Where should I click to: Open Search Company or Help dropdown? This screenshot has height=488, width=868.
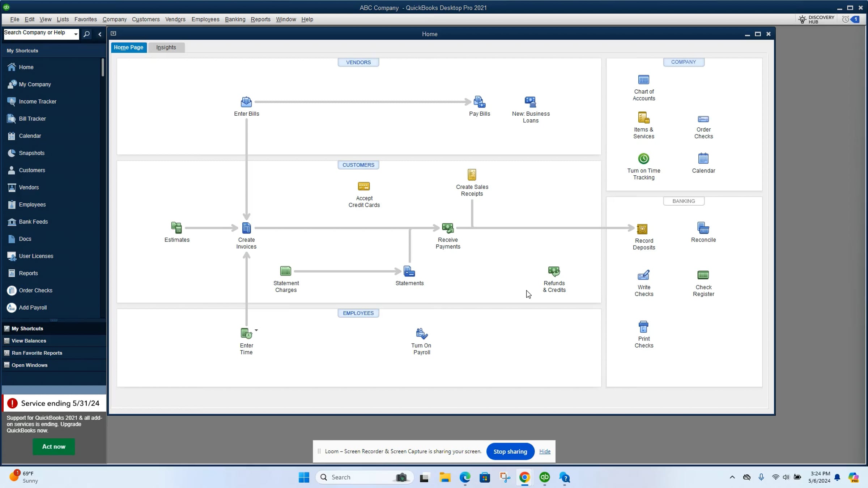76,34
